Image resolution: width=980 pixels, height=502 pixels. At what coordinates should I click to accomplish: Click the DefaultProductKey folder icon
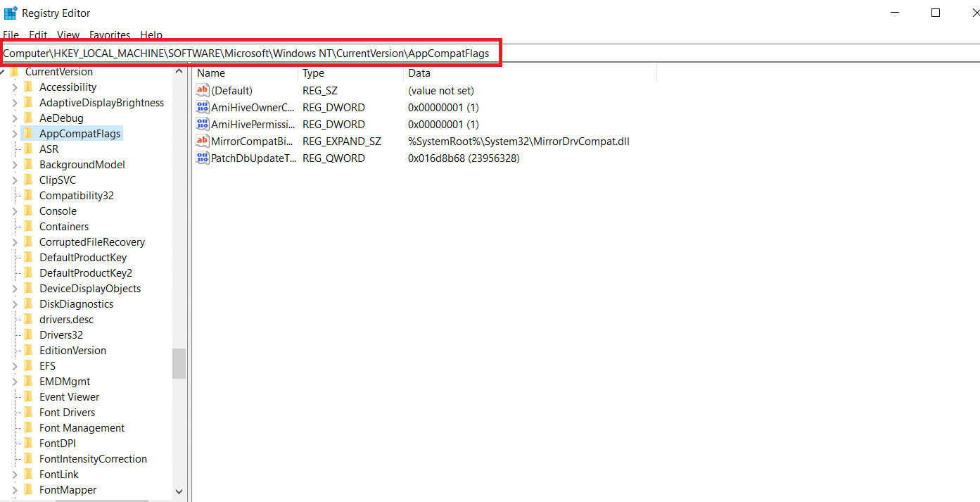[28, 257]
